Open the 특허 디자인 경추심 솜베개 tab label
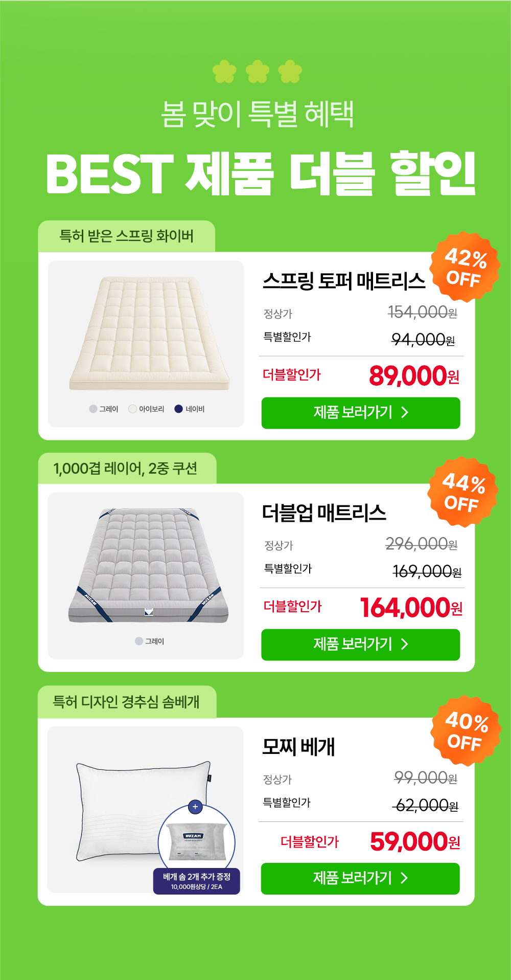This screenshot has width=511, height=980. pyautogui.click(x=126, y=702)
